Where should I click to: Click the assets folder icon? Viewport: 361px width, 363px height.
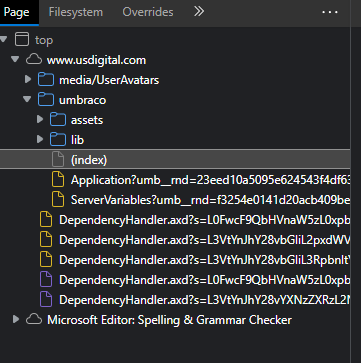click(x=58, y=120)
